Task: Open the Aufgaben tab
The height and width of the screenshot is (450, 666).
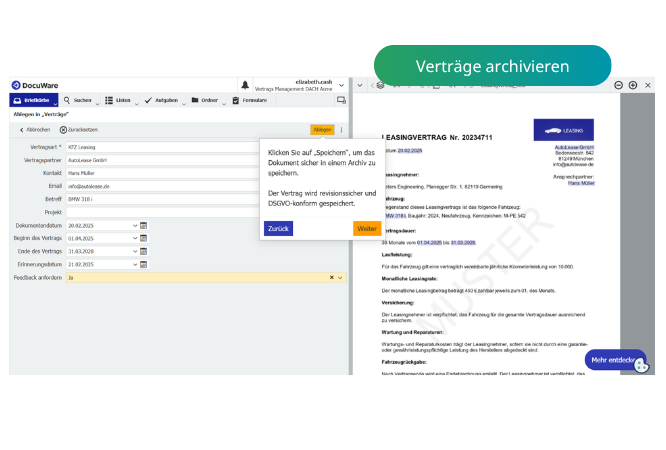Action: pyautogui.click(x=161, y=100)
